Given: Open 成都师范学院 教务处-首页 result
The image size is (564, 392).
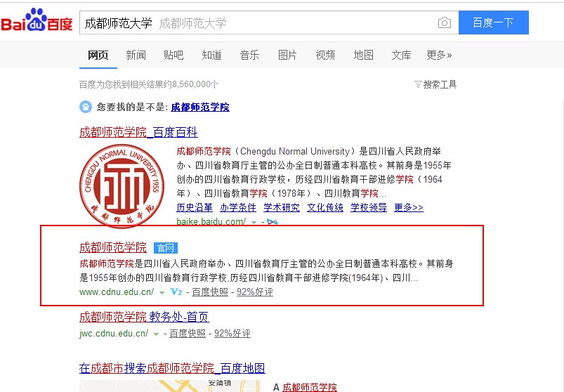Looking at the screenshot, I should [x=144, y=317].
